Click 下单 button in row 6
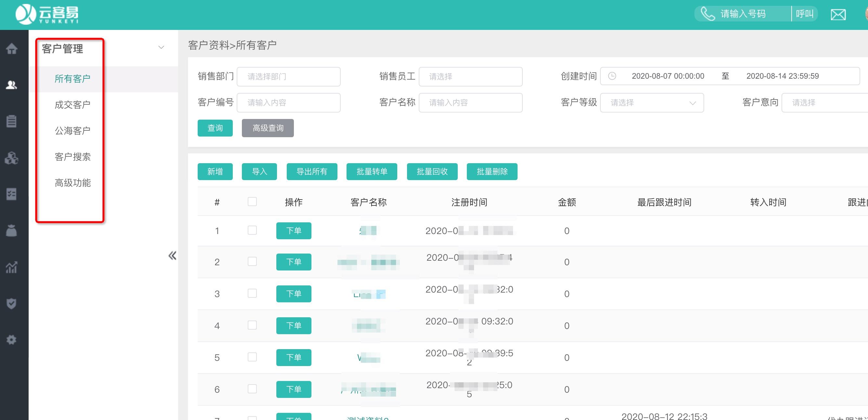This screenshot has width=868, height=420. pyautogui.click(x=294, y=389)
